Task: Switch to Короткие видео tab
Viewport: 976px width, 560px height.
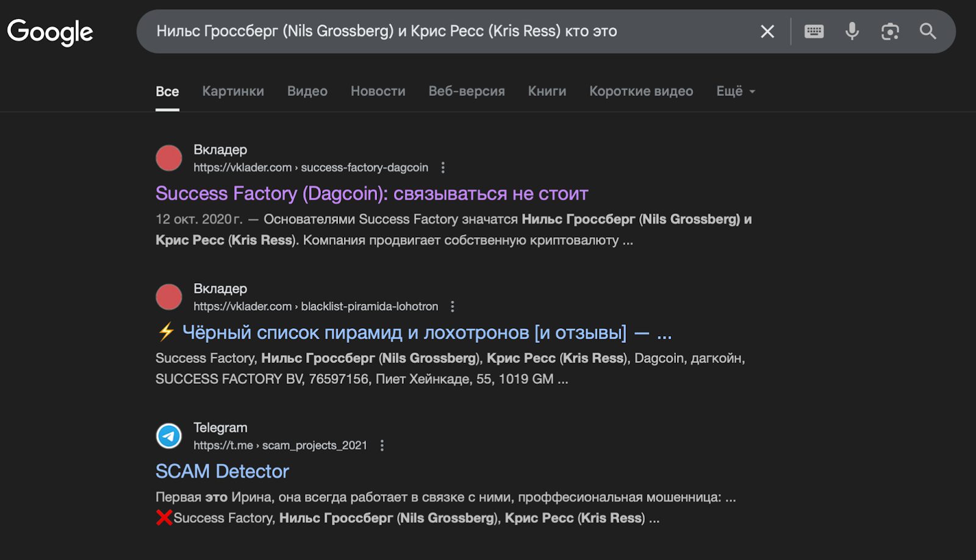Action: click(641, 92)
